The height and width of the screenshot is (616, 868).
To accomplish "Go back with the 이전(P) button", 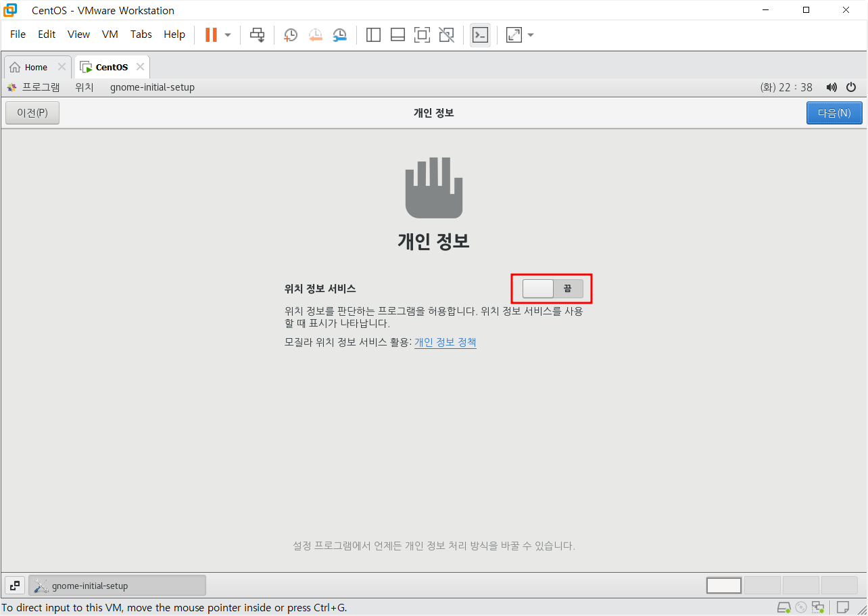I will click(32, 113).
